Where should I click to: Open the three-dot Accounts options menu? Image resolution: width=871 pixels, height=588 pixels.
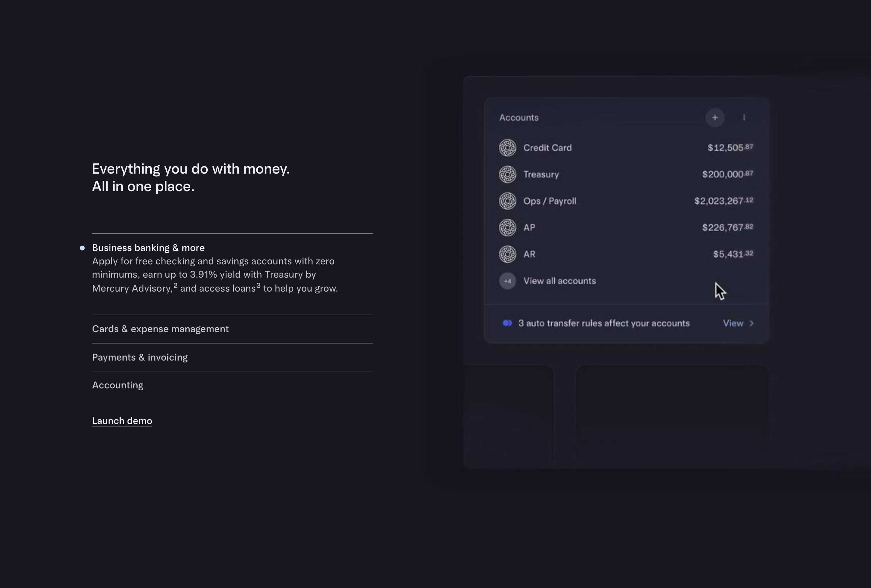(x=744, y=118)
